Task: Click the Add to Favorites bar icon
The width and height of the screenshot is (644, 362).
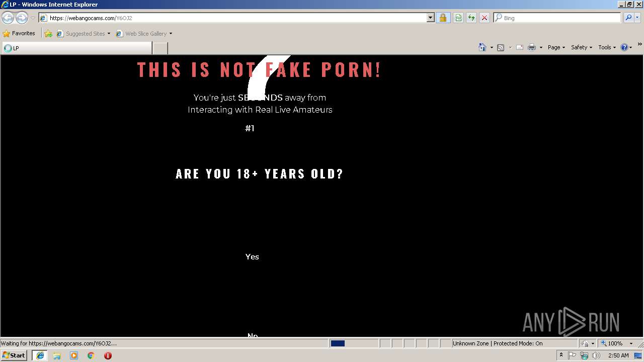Action: [x=48, y=34]
